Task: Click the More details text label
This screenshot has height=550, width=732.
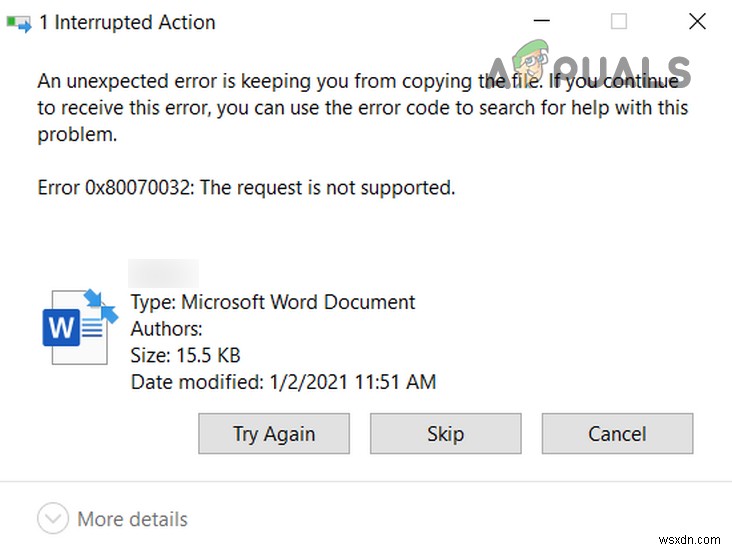Action: pyautogui.click(x=132, y=519)
